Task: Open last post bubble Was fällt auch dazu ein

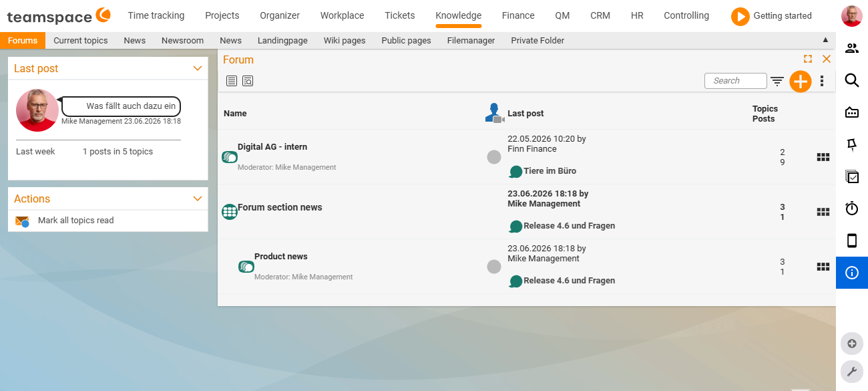Action: click(x=121, y=106)
